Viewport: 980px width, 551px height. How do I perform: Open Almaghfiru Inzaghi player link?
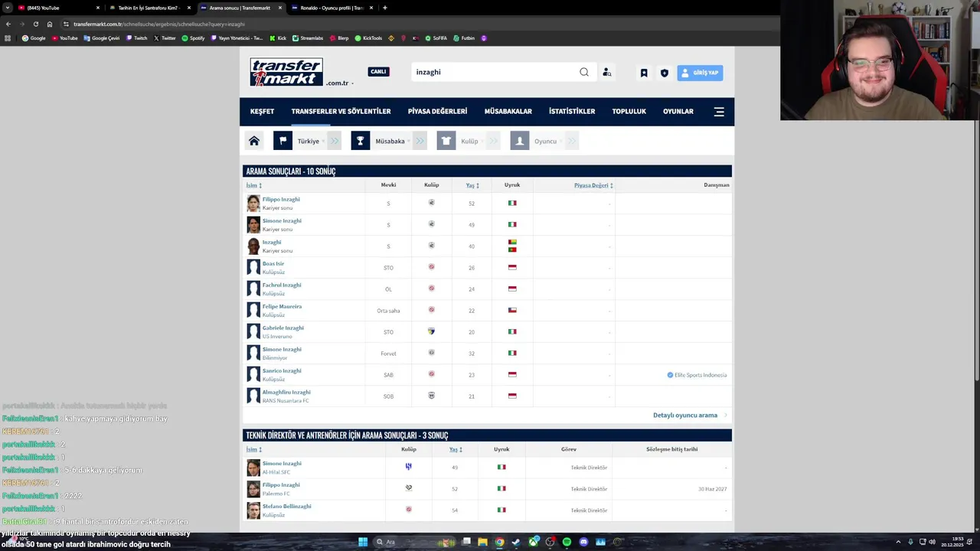[x=286, y=392]
